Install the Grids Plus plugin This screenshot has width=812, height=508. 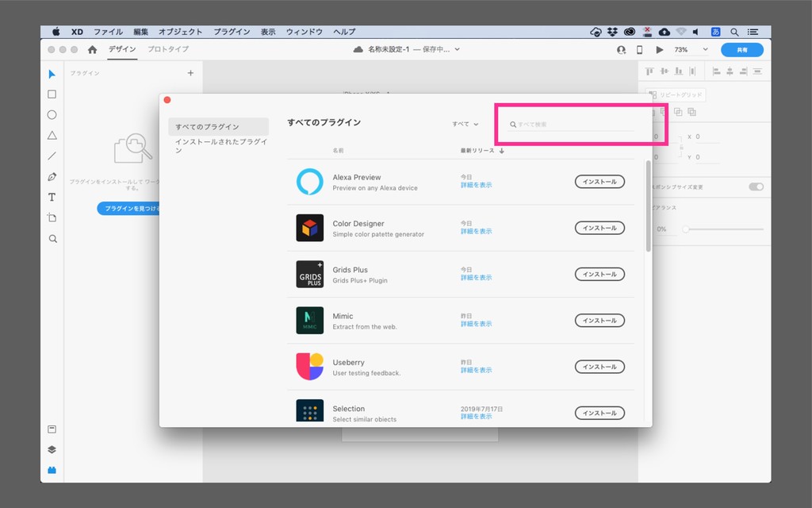pyautogui.click(x=599, y=274)
